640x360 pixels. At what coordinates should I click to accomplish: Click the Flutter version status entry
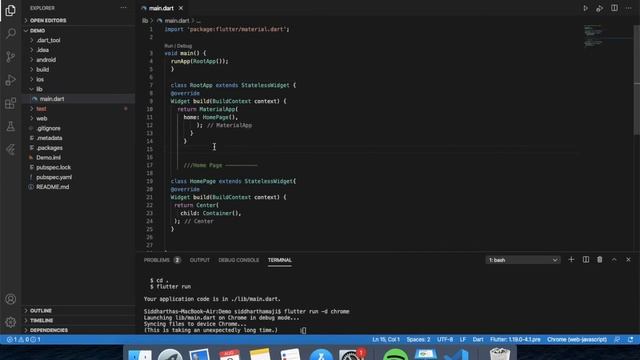515,339
